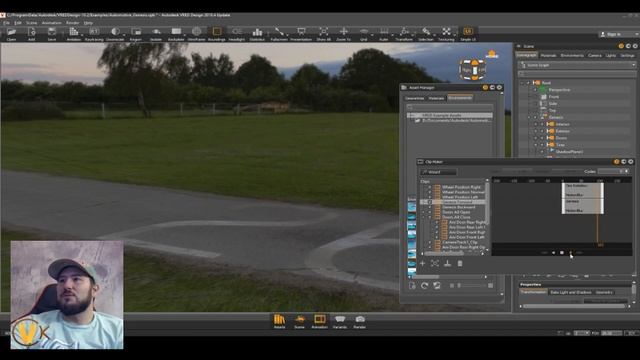Viewport: 640px width, 360px height.
Task: Activate the Selection tool icon
Action: (x=426, y=32)
